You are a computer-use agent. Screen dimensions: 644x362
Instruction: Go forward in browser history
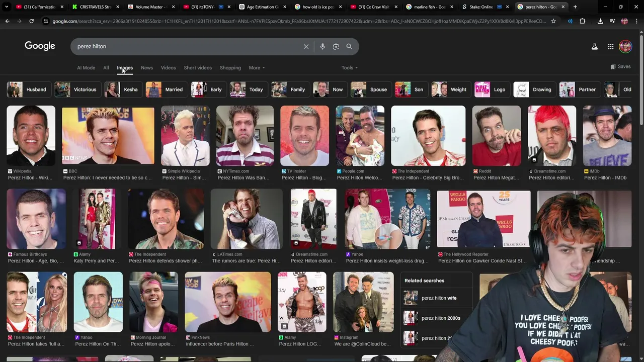(x=19, y=21)
